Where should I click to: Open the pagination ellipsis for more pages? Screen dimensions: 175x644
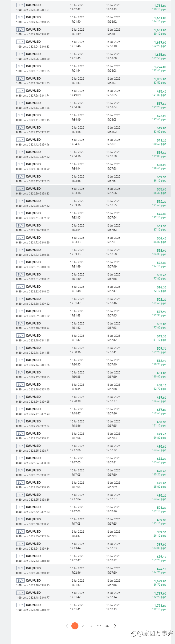(99, 626)
